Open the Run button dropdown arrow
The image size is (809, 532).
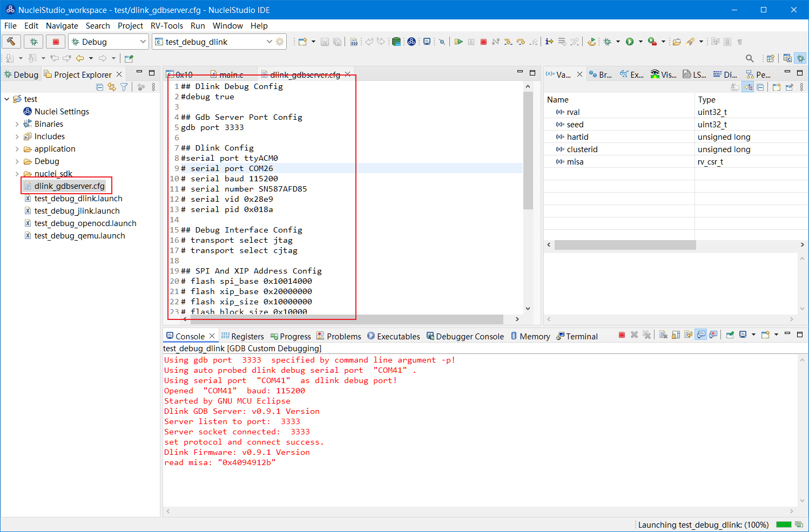point(641,42)
